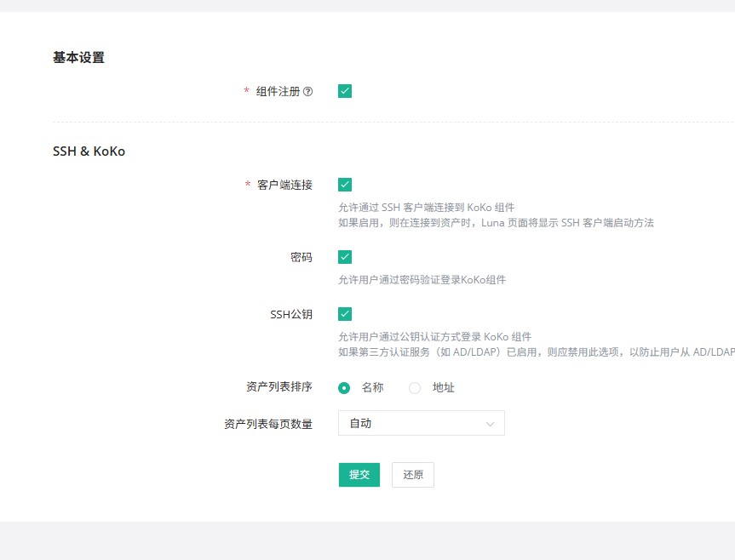Open the 资产列表每页数量 dropdown
This screenshot has width=735, height=560.
(422, 423)
